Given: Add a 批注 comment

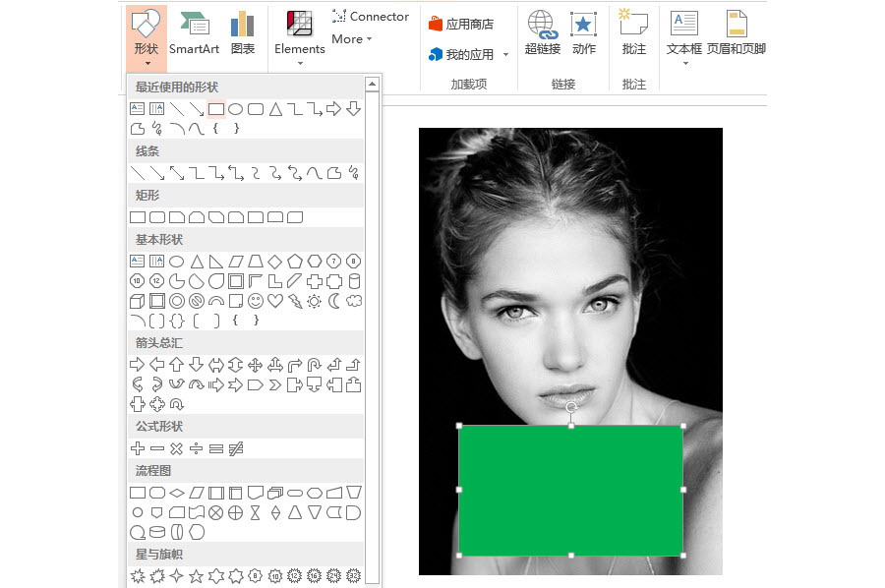Looking at the screenshot, I should (634, 32).
